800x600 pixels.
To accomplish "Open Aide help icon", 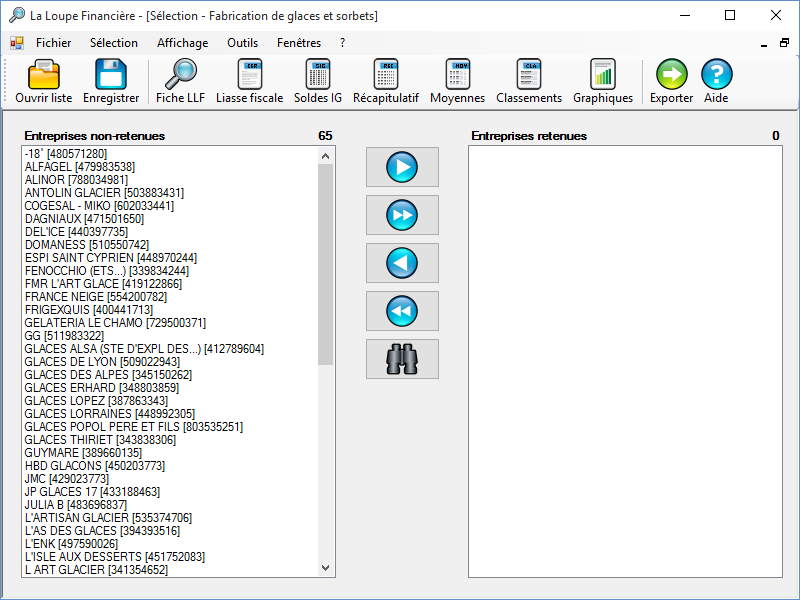I will [x=716, y=82].
